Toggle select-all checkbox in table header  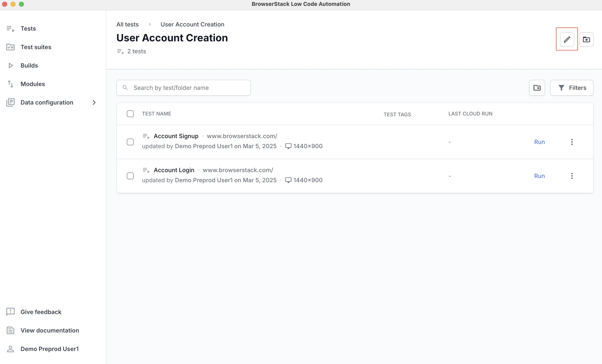pyautogui.click(x=130, y=114)
